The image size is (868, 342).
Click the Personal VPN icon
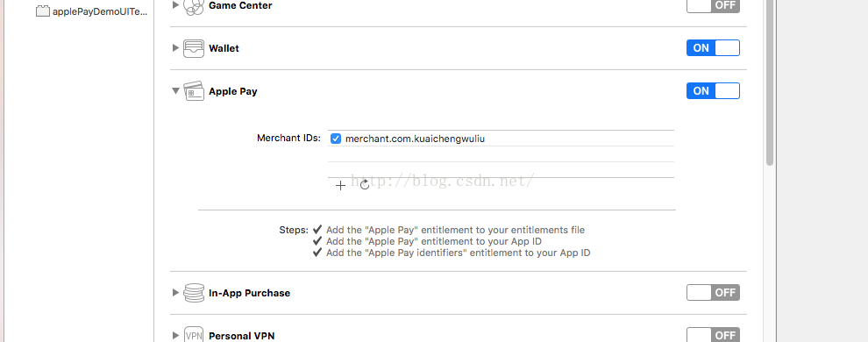point(193,335)
